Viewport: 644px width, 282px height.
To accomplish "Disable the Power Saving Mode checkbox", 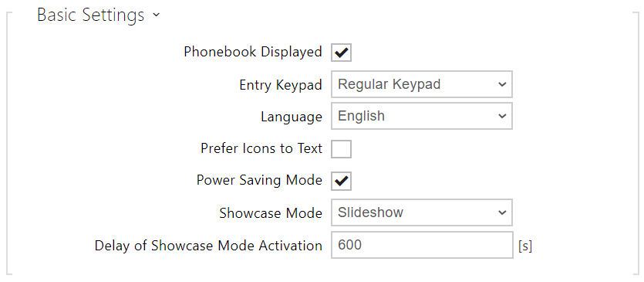I will pos(342,181).
